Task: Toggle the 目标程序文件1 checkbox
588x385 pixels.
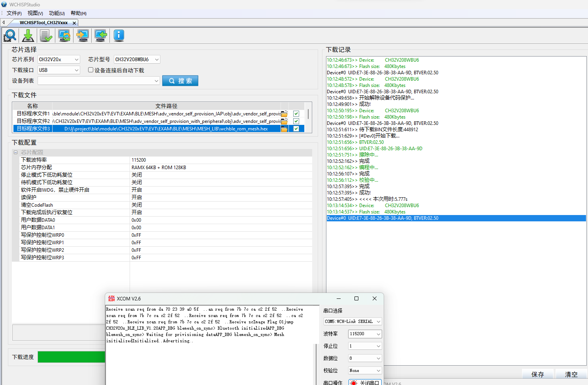Action: (x=296, y=114)
